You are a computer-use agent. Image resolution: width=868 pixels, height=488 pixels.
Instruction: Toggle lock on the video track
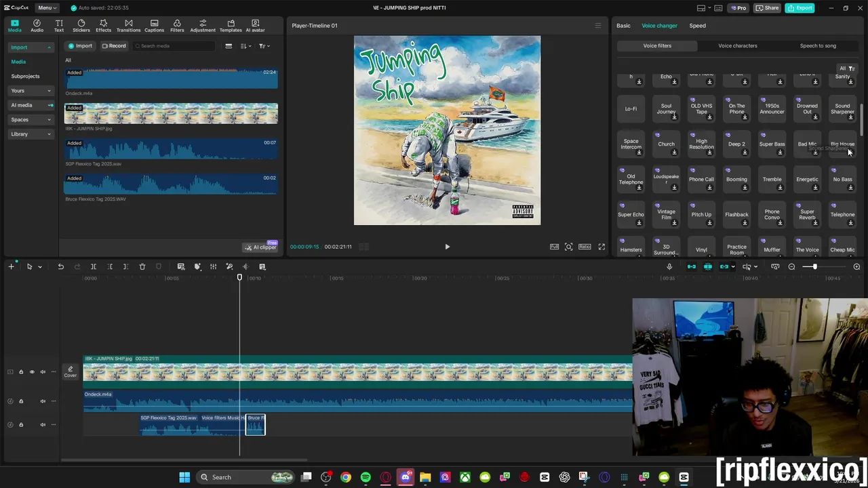21,371
